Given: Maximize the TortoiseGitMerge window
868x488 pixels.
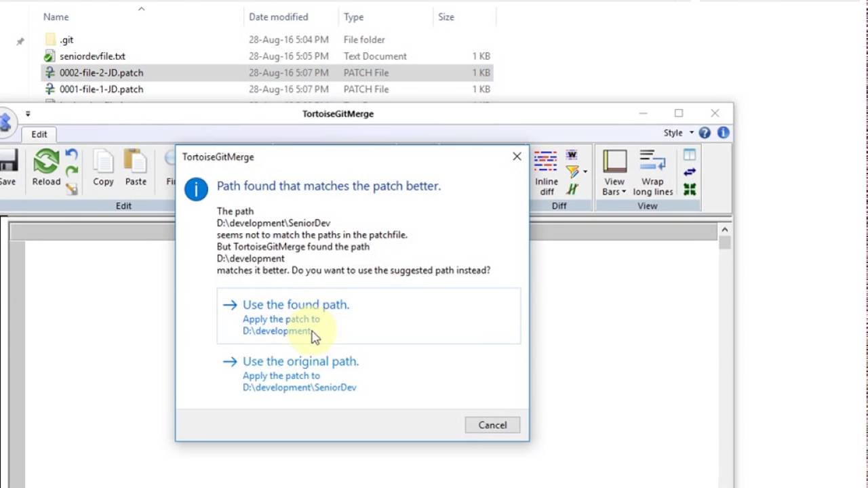Looking at the screenshot, I should [679, 113].
